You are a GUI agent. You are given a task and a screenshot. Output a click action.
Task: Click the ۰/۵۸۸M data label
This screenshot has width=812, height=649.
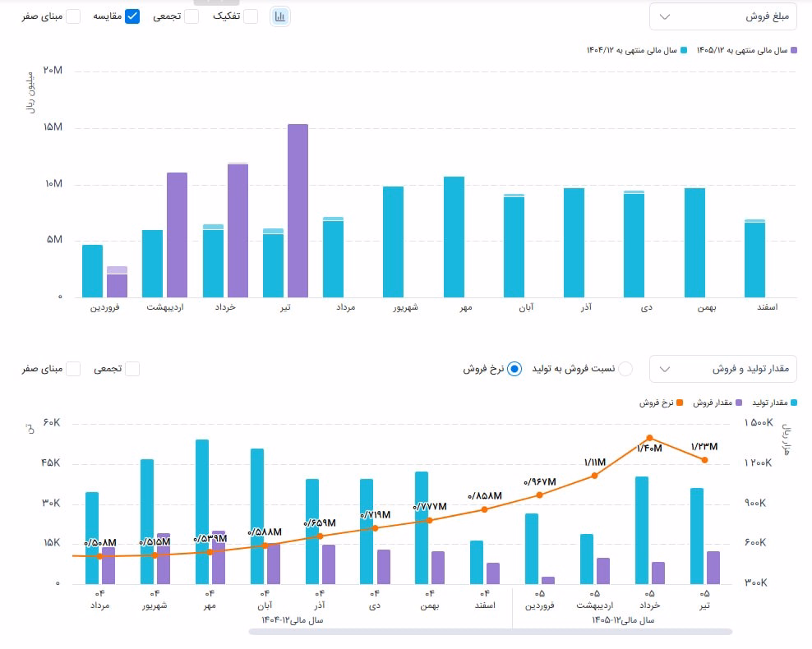pos(265,532)
